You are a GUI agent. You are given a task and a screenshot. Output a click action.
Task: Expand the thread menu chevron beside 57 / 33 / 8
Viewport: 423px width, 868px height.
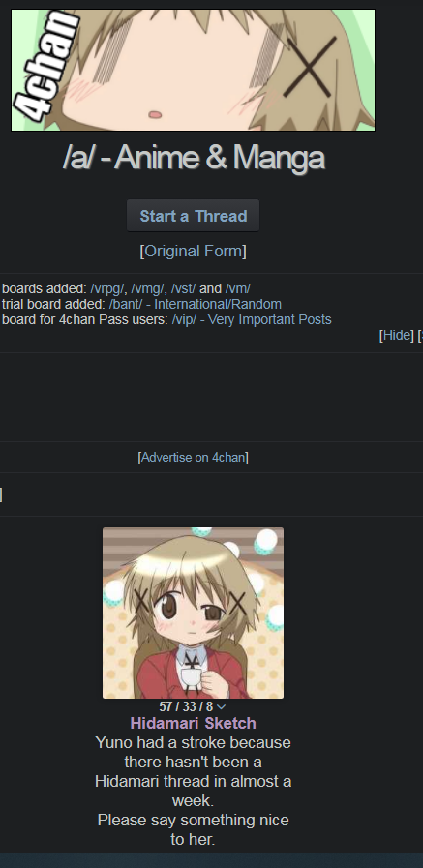(221, 707)
